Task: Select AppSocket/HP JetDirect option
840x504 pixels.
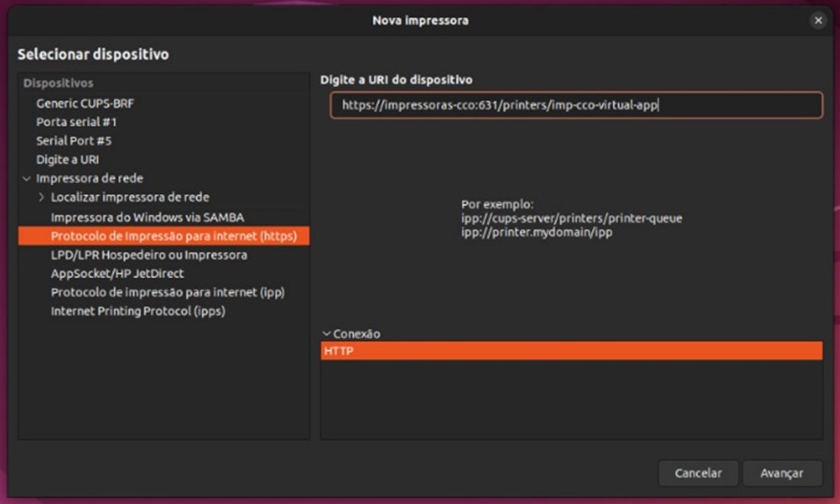Action: (117, 273)
